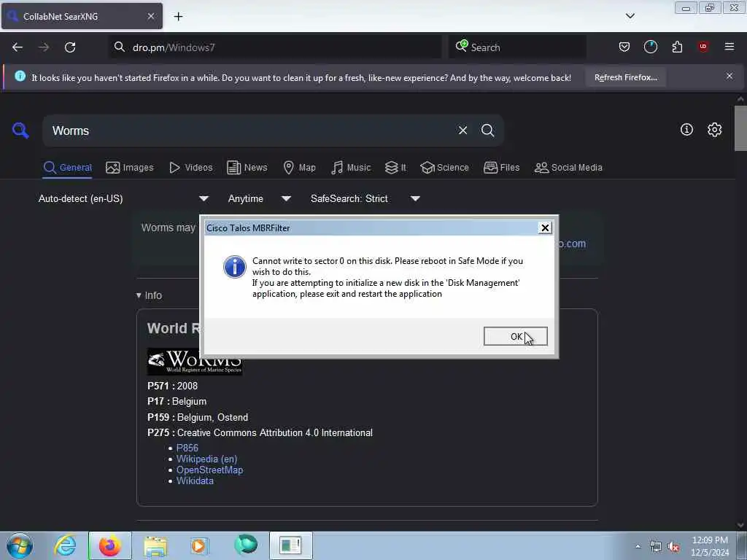Switch to the It category
This screenshot has height=560, width=747.
395,168
